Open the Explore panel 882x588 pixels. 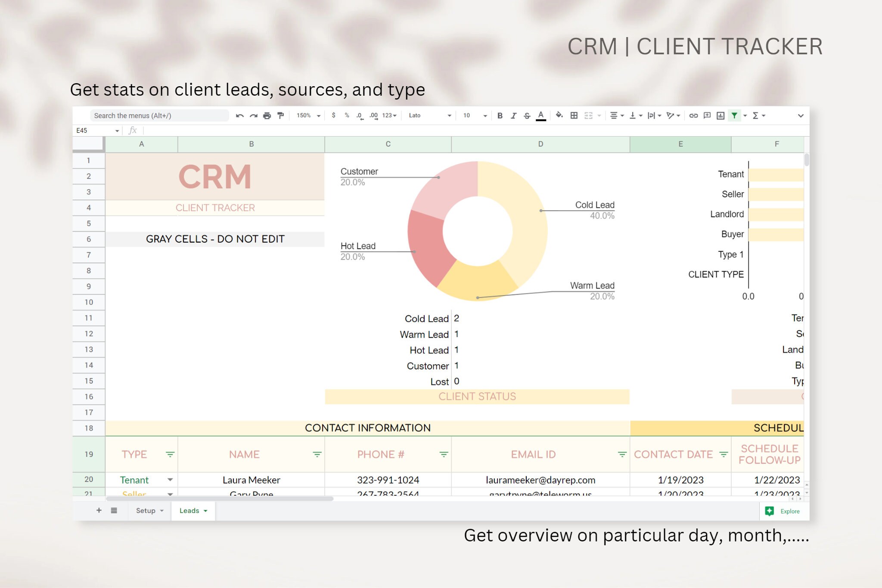784,511
